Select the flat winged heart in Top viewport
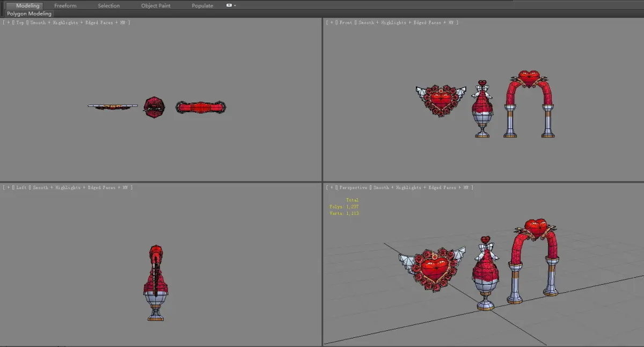 click(x=113, y=106)
